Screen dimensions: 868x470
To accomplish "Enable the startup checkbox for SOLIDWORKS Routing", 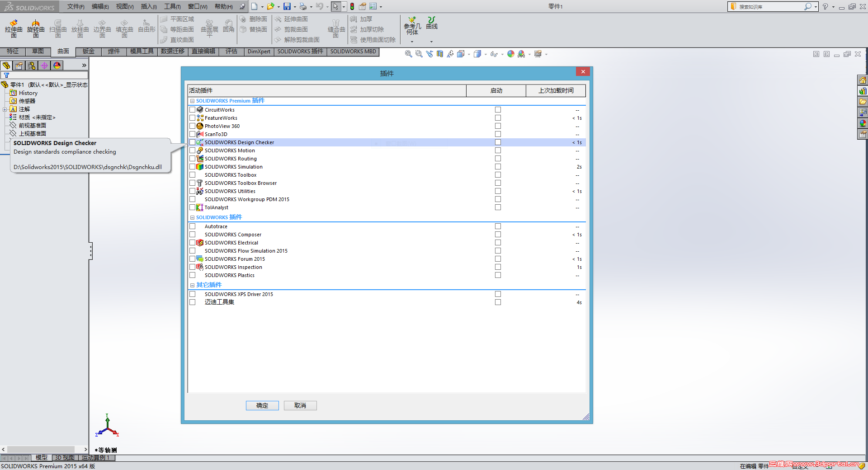I will click(x=498, y=159).
